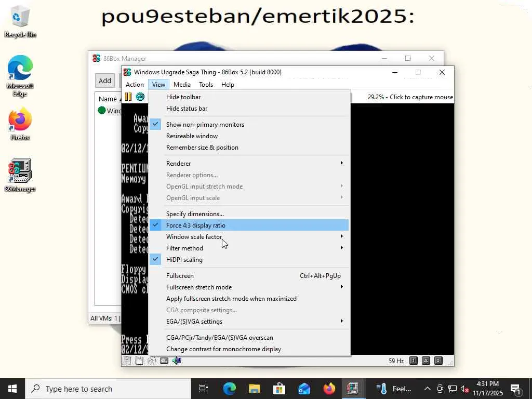Click the Windows Start button
Image resolution: width=532 pixels, height=399 pixels.
(12, 389)
